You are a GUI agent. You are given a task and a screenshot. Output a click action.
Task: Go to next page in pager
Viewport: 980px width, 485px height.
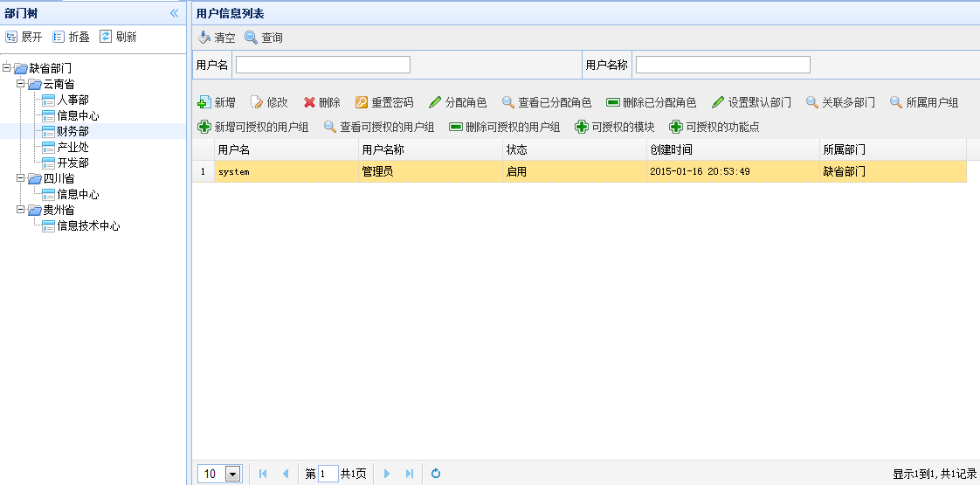(x=386, y=474)
